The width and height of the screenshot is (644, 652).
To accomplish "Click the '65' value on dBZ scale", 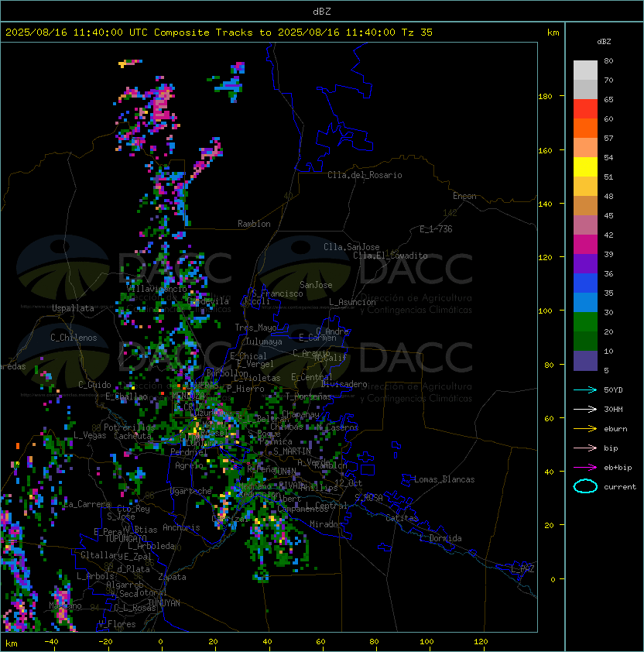I will click(608, 99).
